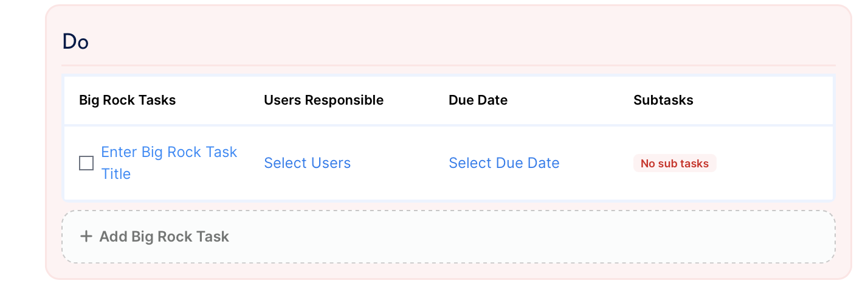Viewport: 868px width, 286px height.
Task: Click the Due Date column header
Action: click(478, 100)
